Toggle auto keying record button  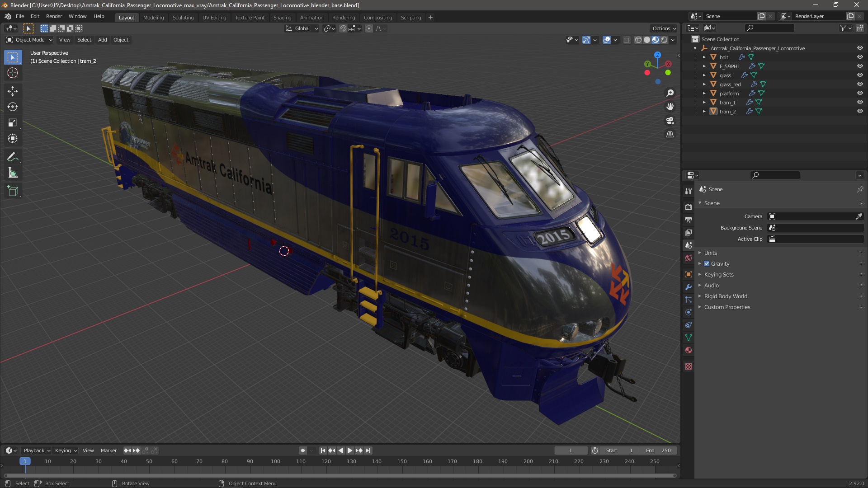303,450
